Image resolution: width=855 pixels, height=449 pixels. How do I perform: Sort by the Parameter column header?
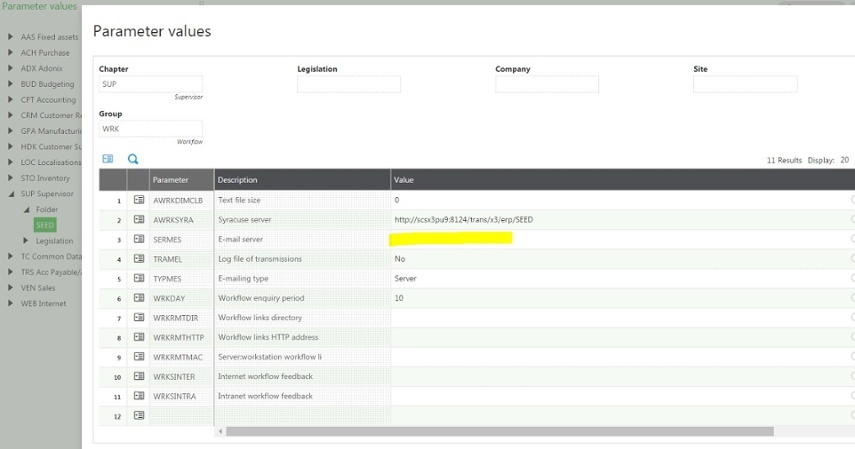[180, 180]
